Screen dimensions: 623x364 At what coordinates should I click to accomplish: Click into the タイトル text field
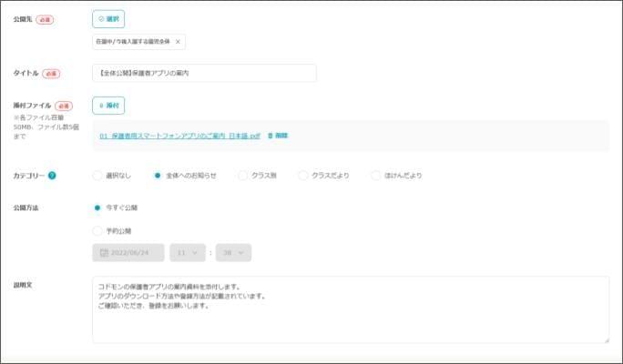click(204, 73)
